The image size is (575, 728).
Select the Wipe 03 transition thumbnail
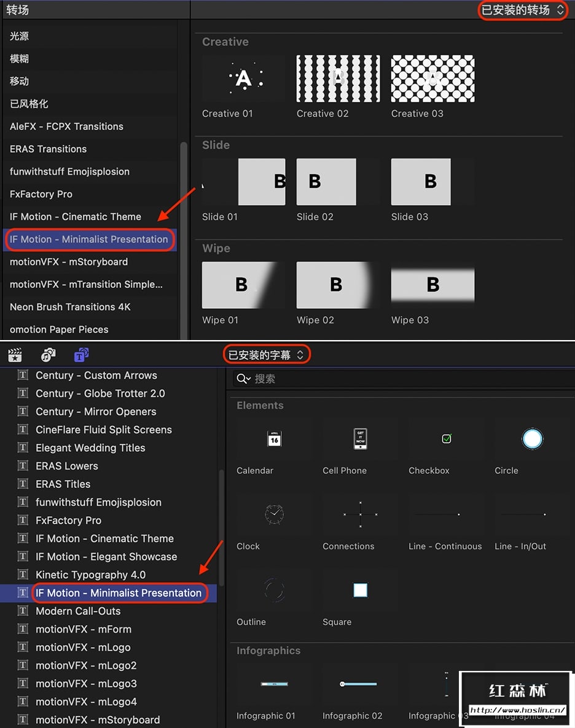432,285
